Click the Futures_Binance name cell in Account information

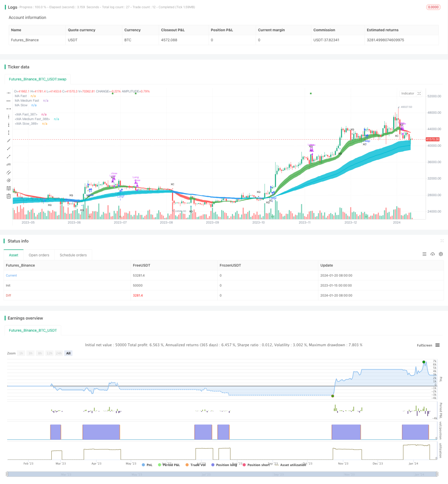25,40
